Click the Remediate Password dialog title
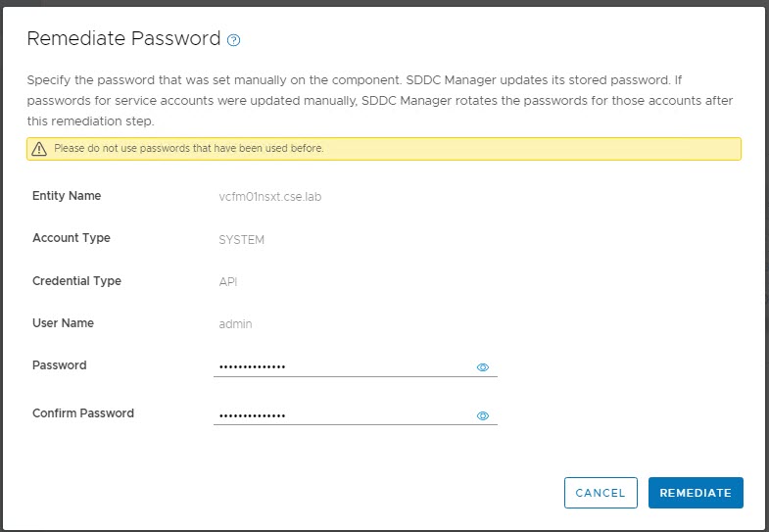This screenshot has height=532, width=769. point(123,39)
